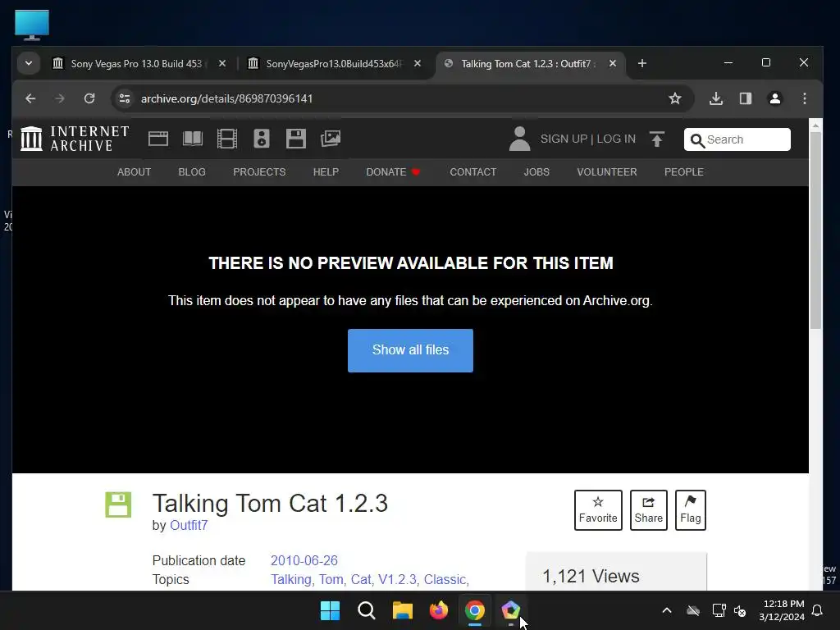Click the Chrome taskbar icon
The height and width of the screenshot is (630, 840).
click(475, 610)
